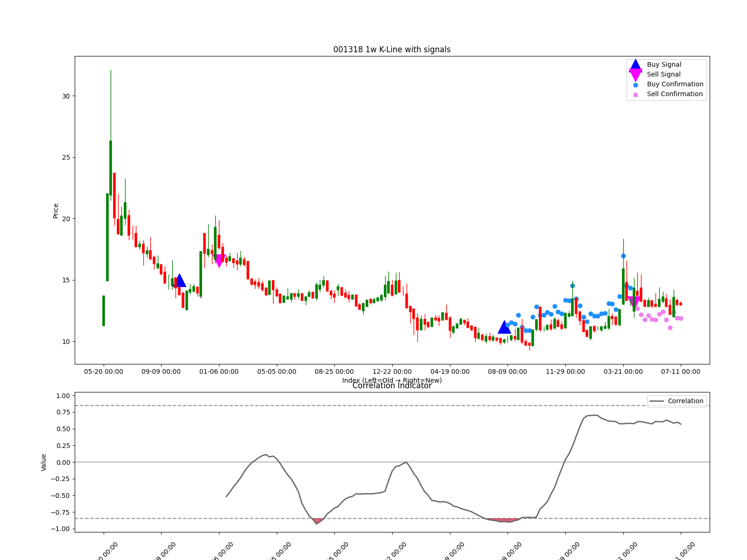747x560 pixels.
Task: Click correlation tick label 0.00
Action: (63, 462)
